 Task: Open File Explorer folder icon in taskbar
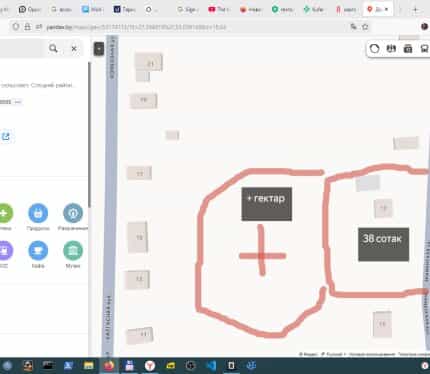tap(89, 366)
